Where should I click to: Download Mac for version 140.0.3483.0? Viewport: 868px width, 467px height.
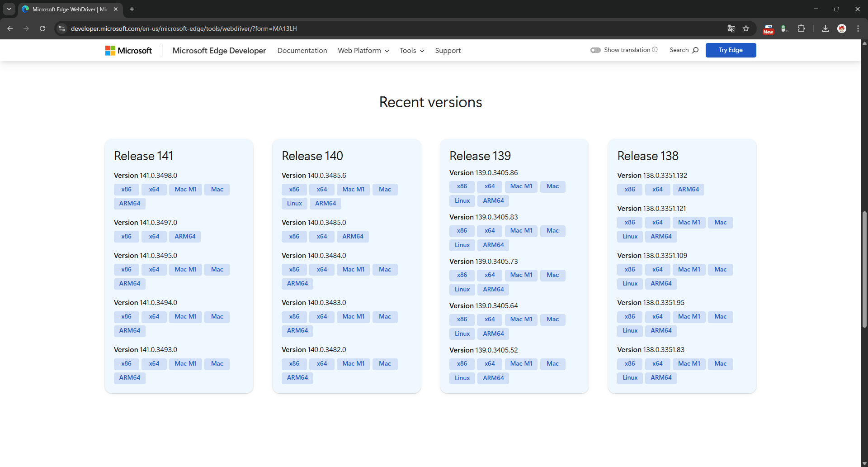click(x=385, y=317)
